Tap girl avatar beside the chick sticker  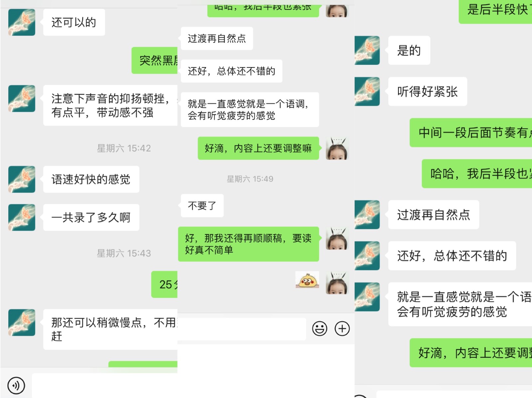coord(337,283)
